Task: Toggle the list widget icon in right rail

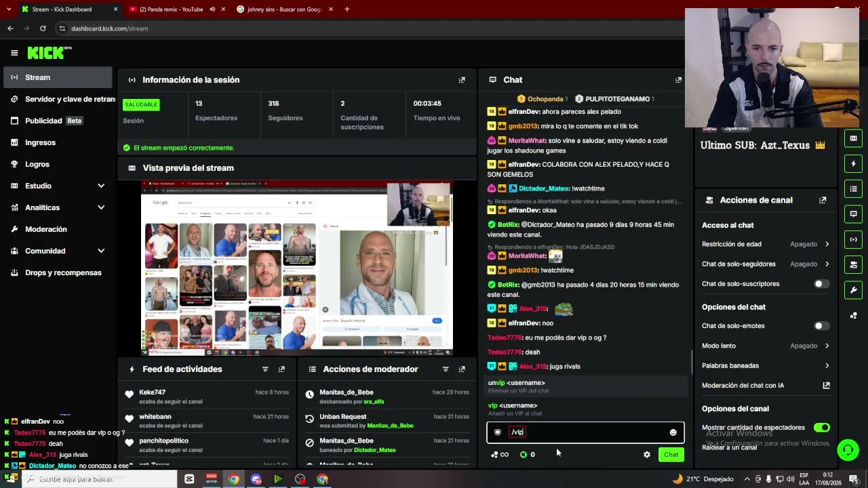Action: pos(853,188)
